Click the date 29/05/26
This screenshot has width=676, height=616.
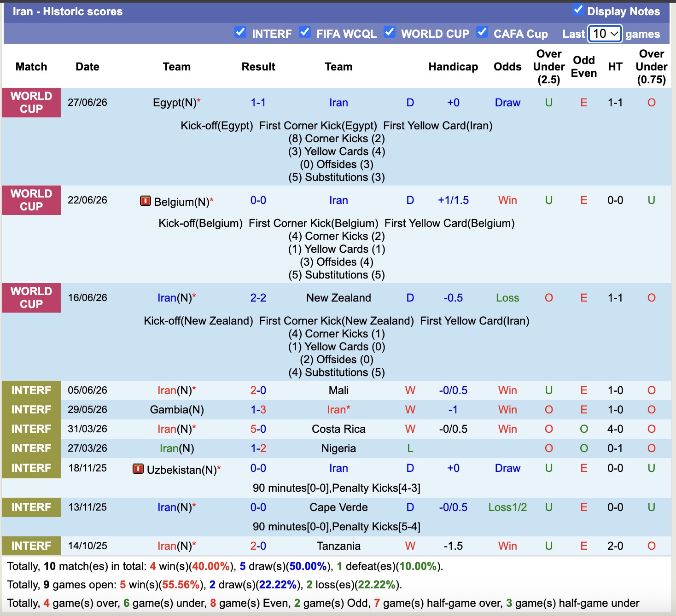pyautogui.click(x=87, y=410)
